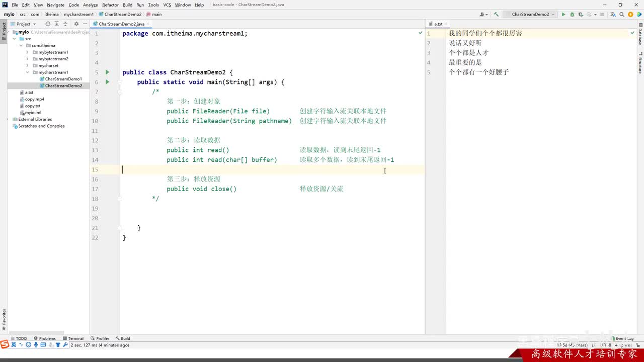Expand all nodes in the Project tree
This screenshot has height=362, width=644.
click(x=57, y=24)
